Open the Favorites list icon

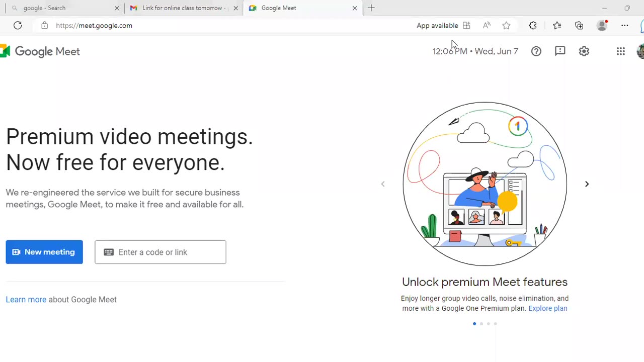click(557, 25)
